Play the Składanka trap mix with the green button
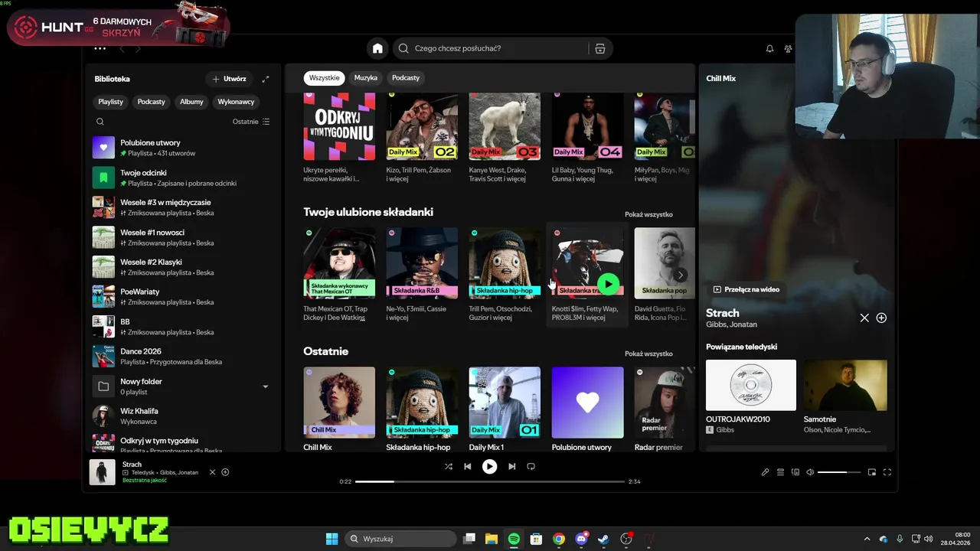This screenshot has width=980, height=551. click(608, 284)
